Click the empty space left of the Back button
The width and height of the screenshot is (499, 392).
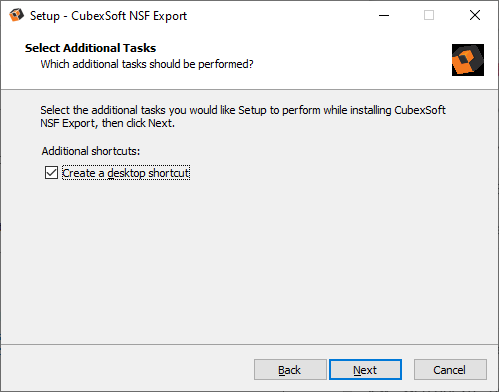pyautogui.click(x=127, y=369)
